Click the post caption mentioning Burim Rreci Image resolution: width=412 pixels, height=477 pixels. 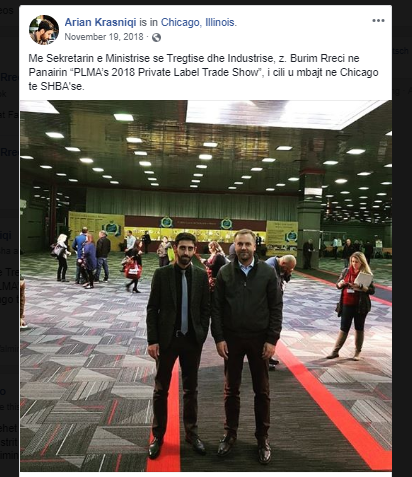203,72
